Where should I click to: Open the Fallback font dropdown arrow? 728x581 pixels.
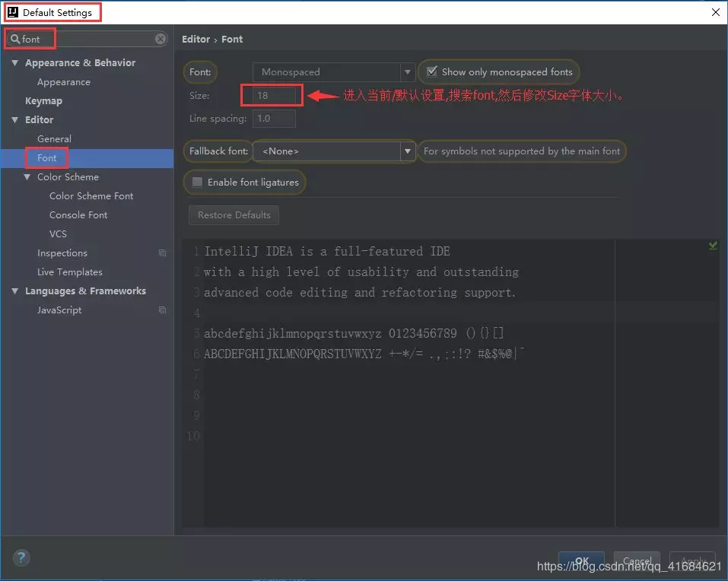tap(407, 151)
